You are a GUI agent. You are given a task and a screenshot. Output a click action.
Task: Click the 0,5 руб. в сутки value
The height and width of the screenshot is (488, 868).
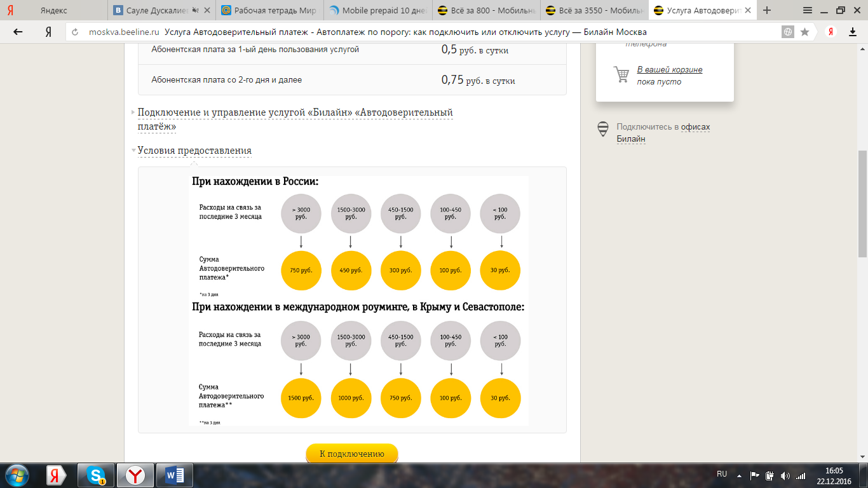[x=475, y=50]
